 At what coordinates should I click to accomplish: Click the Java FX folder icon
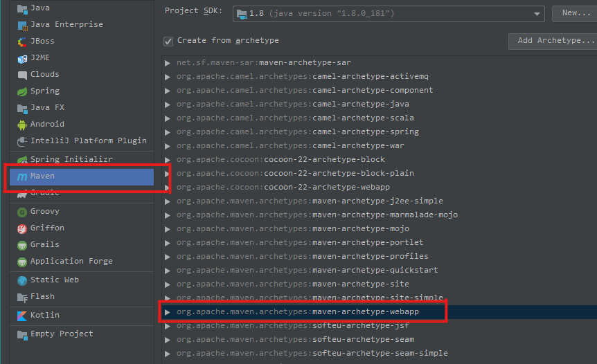(x=22, y=109)
